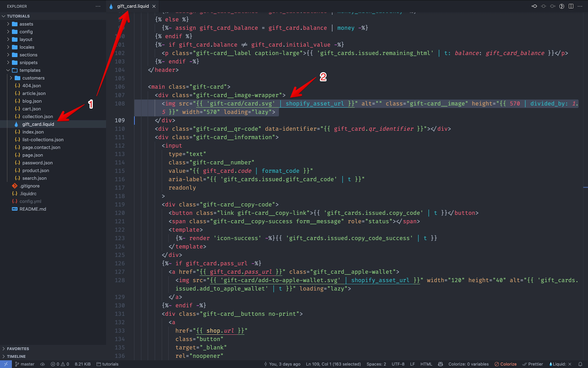Open problems panel showing 0 errors 0 warnings

pyautogui.click(x=60, y=364)
